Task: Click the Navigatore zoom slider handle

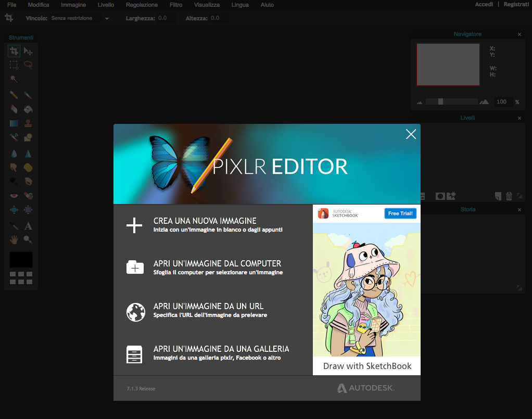Action: pos(440,101)
